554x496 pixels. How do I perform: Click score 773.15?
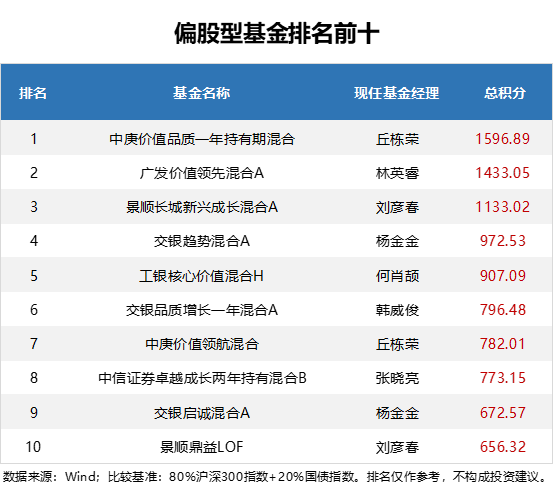coord(503,378)
